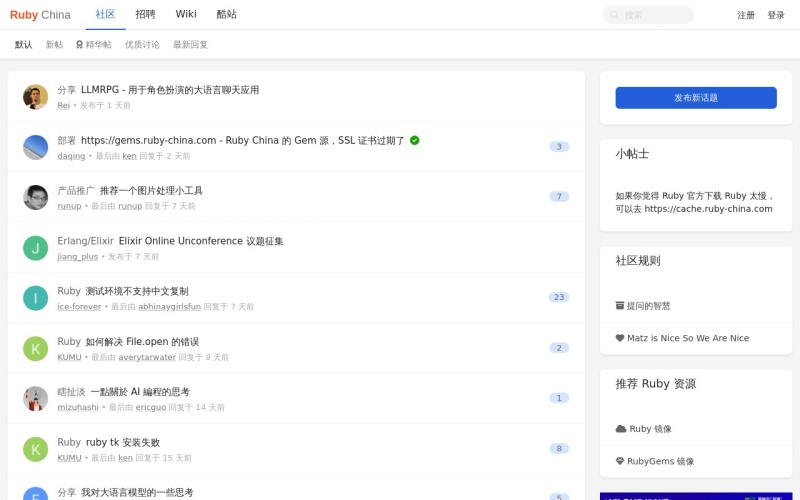800x500 pixels.
Task: Open user link ice-forever
Action: (80, 307)
